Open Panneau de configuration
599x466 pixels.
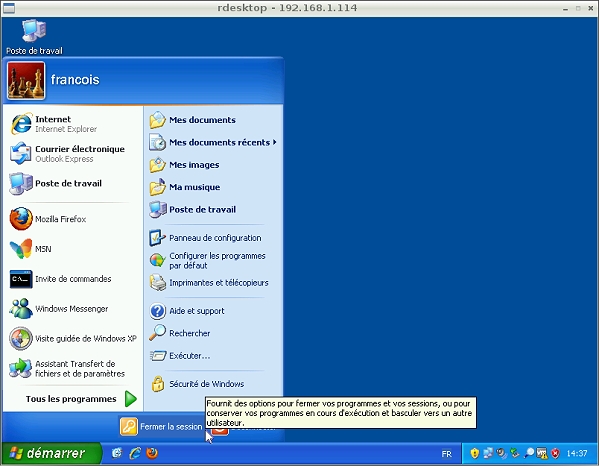point(213,238)
